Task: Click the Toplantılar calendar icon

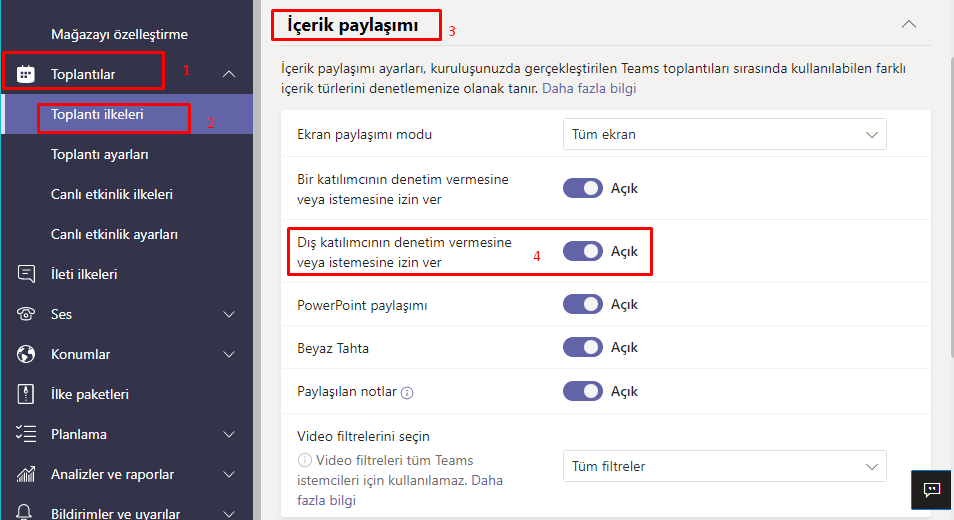Action: click(x=27, y=74)
